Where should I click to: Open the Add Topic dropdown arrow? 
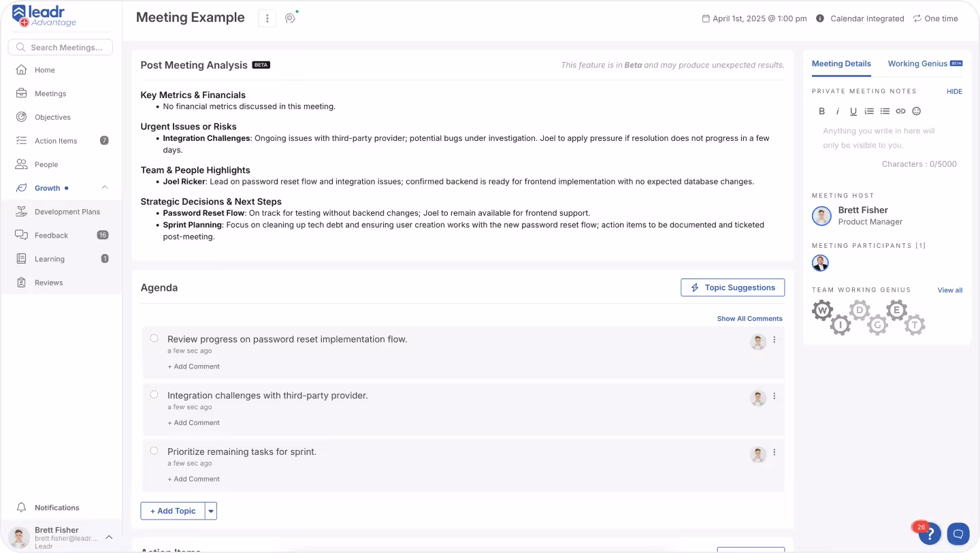[211, 511]
